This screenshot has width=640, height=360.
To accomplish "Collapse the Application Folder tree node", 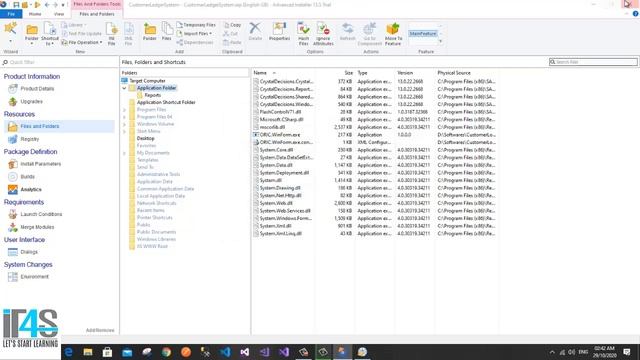I will (x=124, y=88).
